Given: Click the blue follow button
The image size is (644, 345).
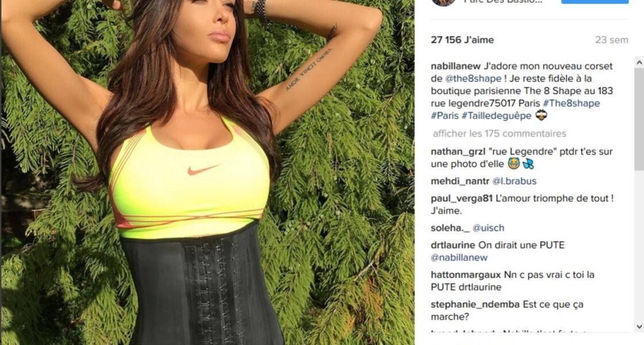Looking at the screenshot, I should pyautogui.click(x=595, y=2).
